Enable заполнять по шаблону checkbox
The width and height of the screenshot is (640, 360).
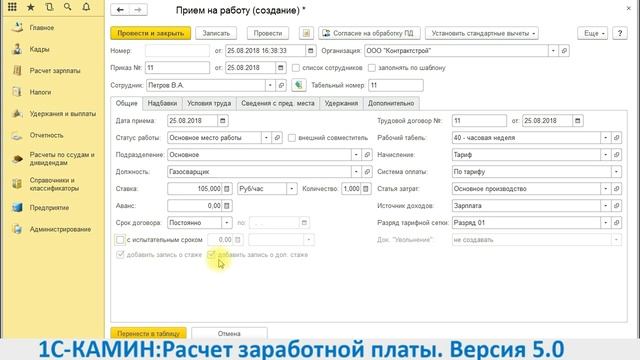(x=372, y=68)
